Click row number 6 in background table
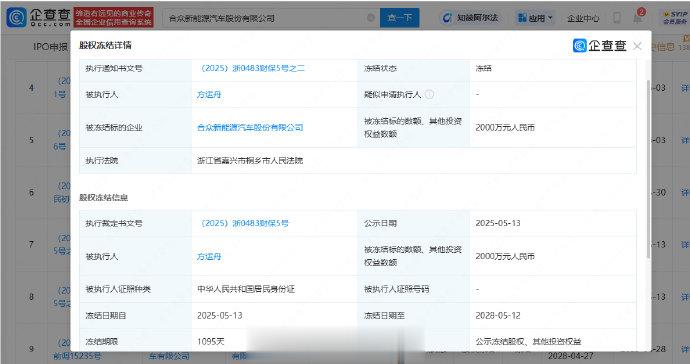 pos(31,192)
